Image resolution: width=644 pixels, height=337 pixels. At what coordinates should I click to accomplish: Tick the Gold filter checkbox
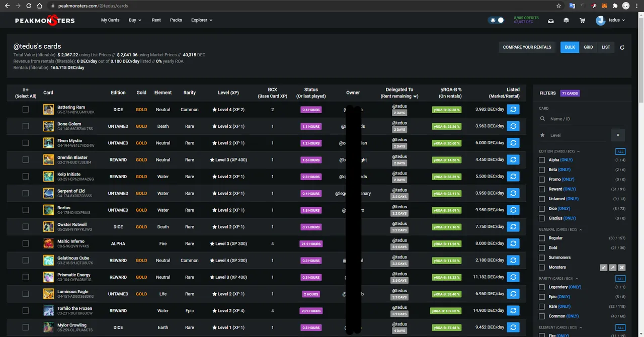tap(542, 248)
